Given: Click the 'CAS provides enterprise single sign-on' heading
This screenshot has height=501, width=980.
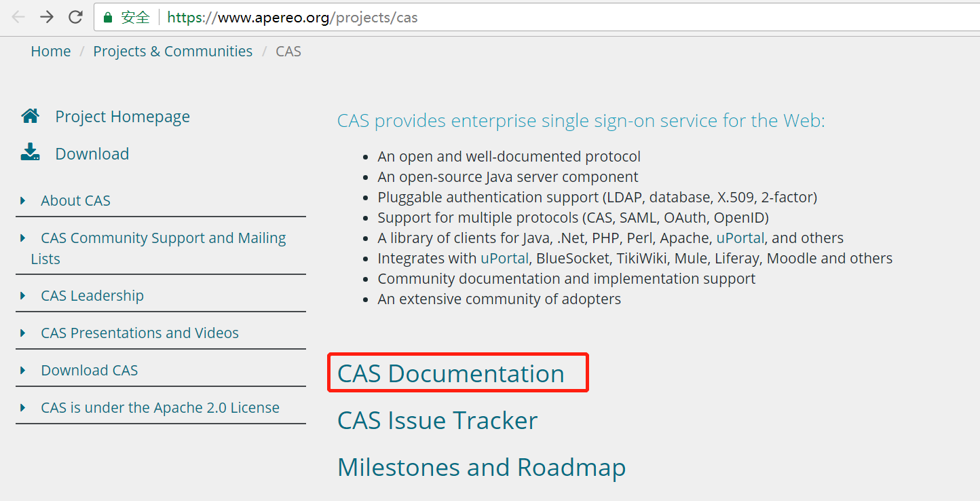Looking at the screenshot, I should pyautogui.click(x=581, y=121).
